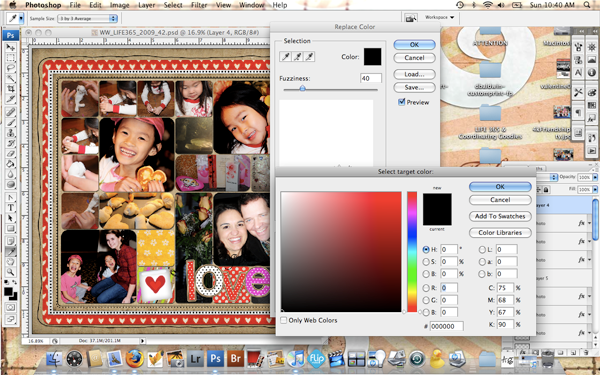Image resolution: width=600 pixels, height=375 pixels.
Task: Open the Workspace dropdown menu
Action: 439,17
